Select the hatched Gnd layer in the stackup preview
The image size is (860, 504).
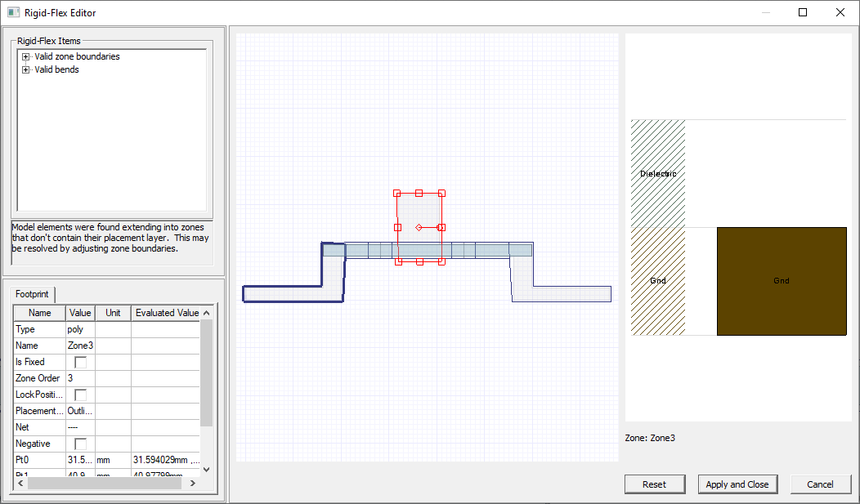[x=657, y=280]
